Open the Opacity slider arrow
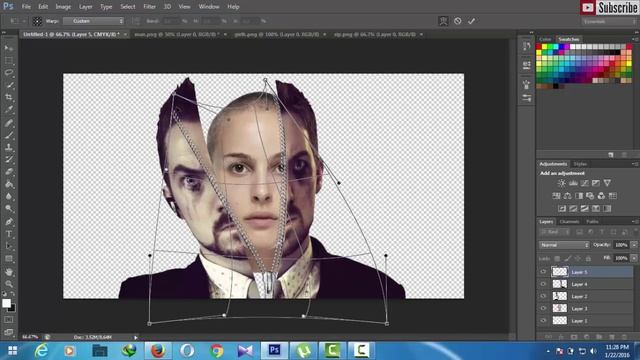The height and width of the screenshot is (360, 640). tap(634, 245)
